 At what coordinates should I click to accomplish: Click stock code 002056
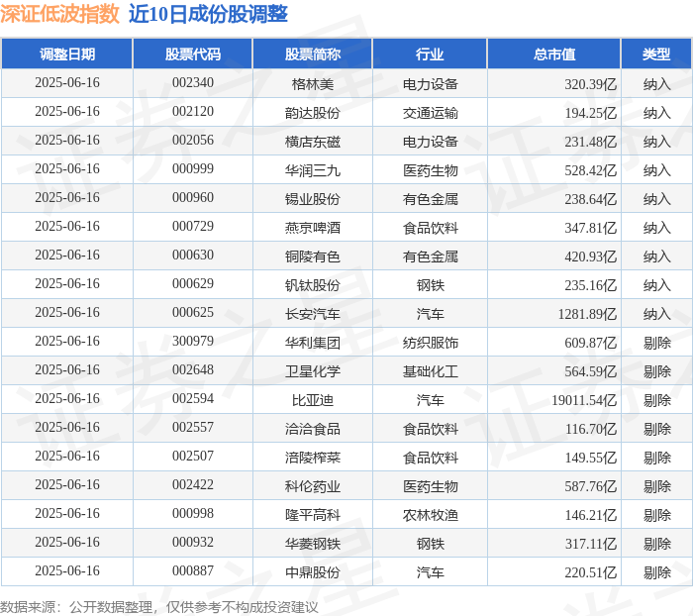(x=193, y=141)
